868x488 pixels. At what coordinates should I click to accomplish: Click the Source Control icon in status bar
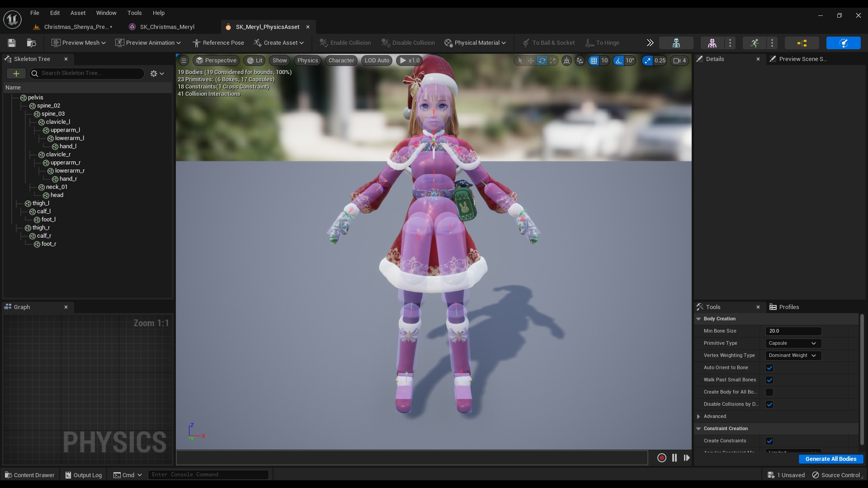pos(816,475)
